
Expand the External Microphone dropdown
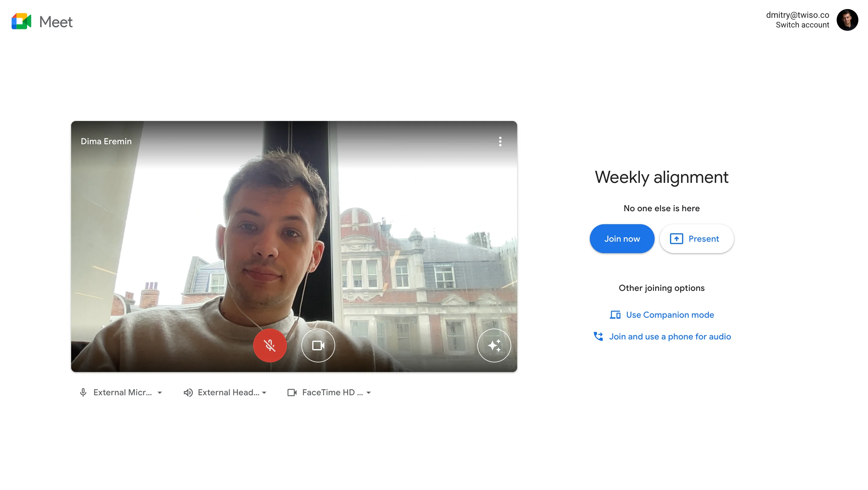point(160,393)
